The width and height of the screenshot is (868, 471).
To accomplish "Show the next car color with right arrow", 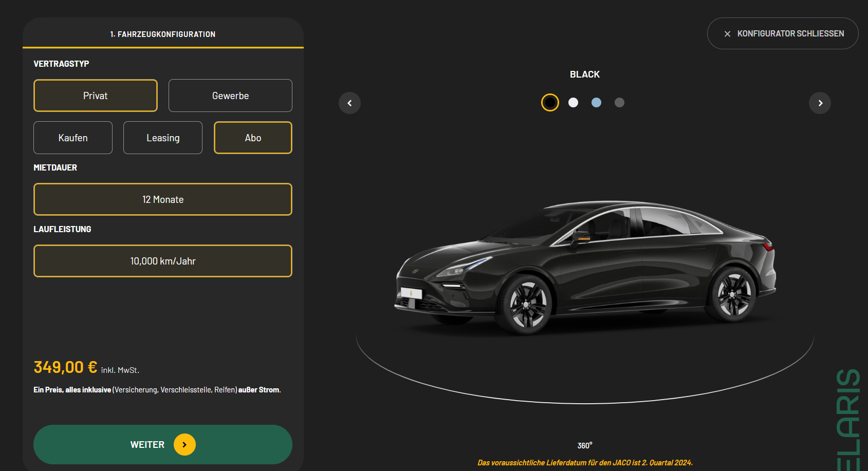I will pos(820,103).
